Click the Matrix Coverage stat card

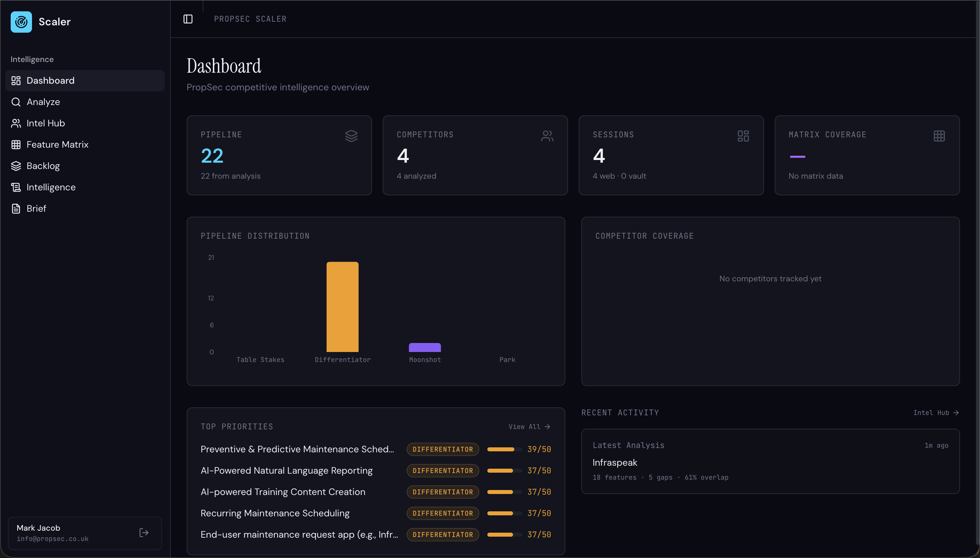867,155
